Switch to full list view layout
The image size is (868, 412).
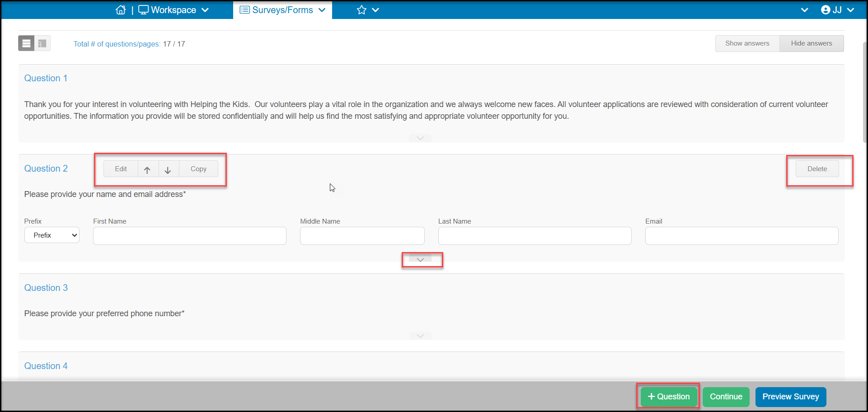[26, 43]
